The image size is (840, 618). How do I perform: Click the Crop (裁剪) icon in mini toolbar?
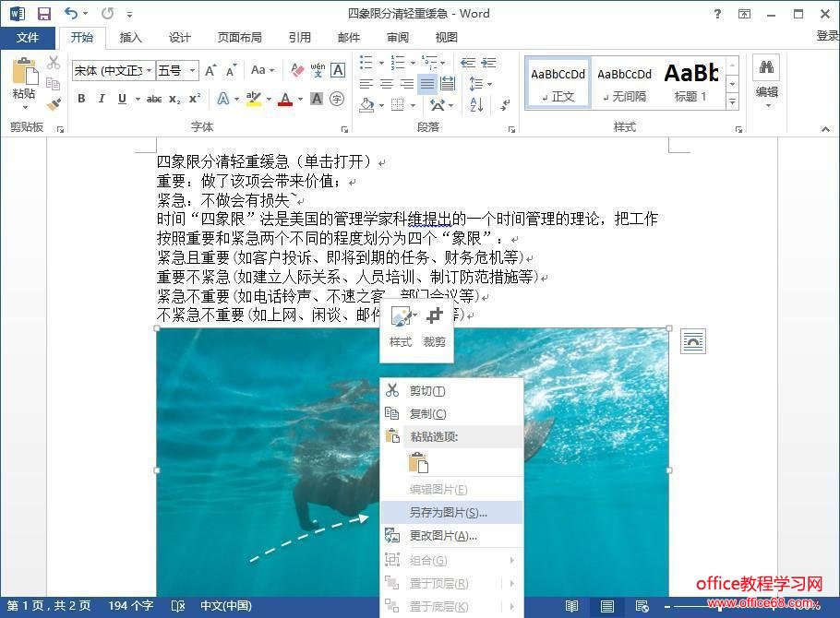click(434, 318)
